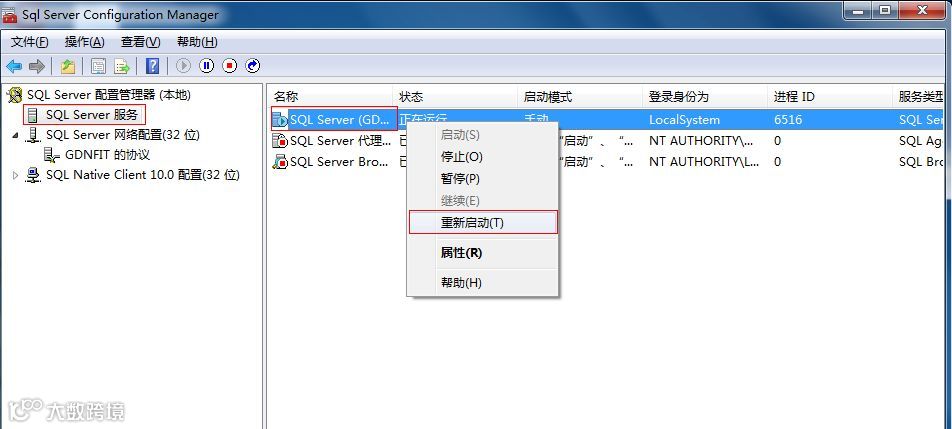Select the SQL Server Bro... service name
The width and height of the screenshot is (952, 429).
[x=339, y=162]
